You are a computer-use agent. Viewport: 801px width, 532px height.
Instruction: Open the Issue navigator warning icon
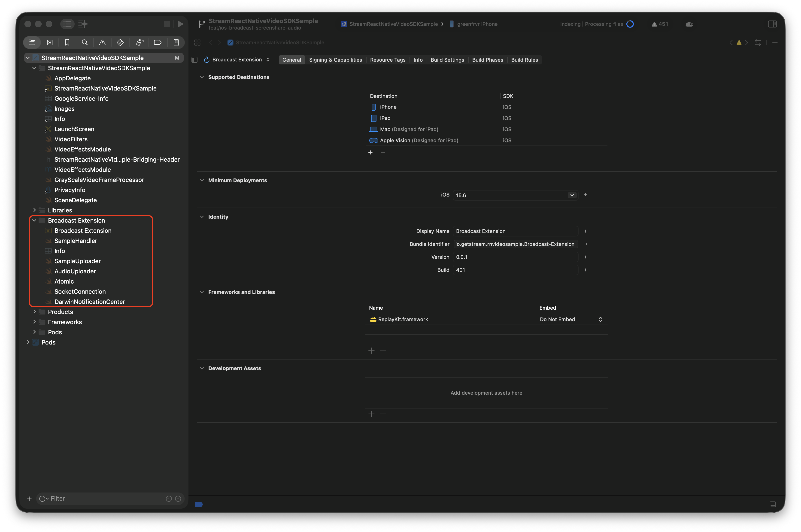point(102,42)
